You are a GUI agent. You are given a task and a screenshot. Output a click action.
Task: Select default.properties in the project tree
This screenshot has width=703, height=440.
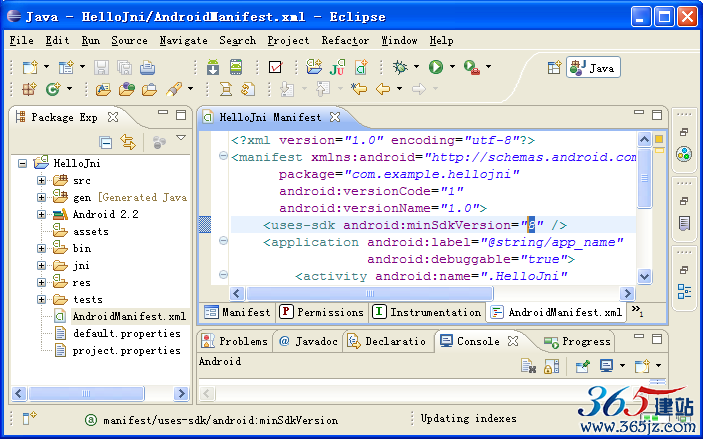[127, 333]
